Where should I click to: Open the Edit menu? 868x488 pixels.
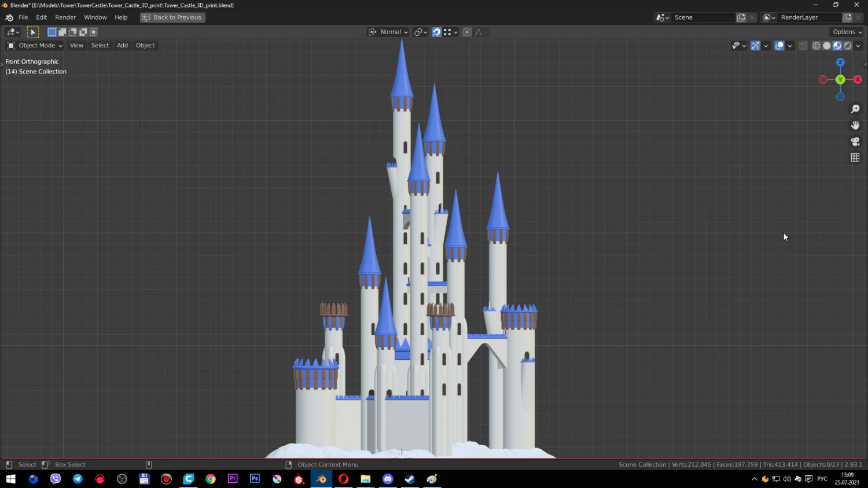pyautogui.click(x=42, y=17)
